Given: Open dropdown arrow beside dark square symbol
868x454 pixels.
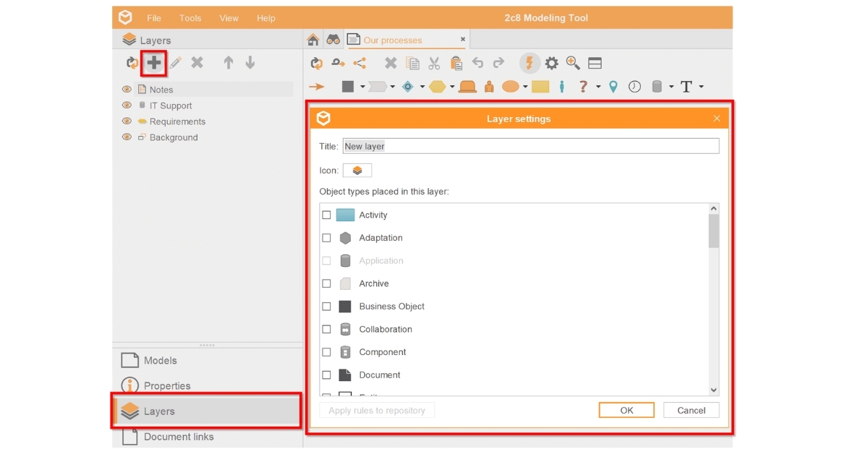Looking at the screenshot, I should click(361, 87).
